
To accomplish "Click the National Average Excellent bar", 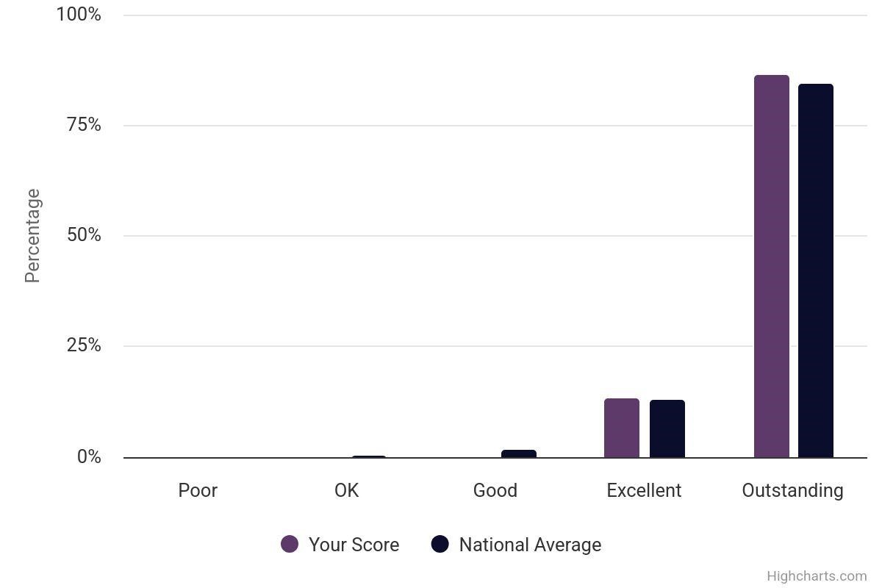I will [x=667, y=429].
